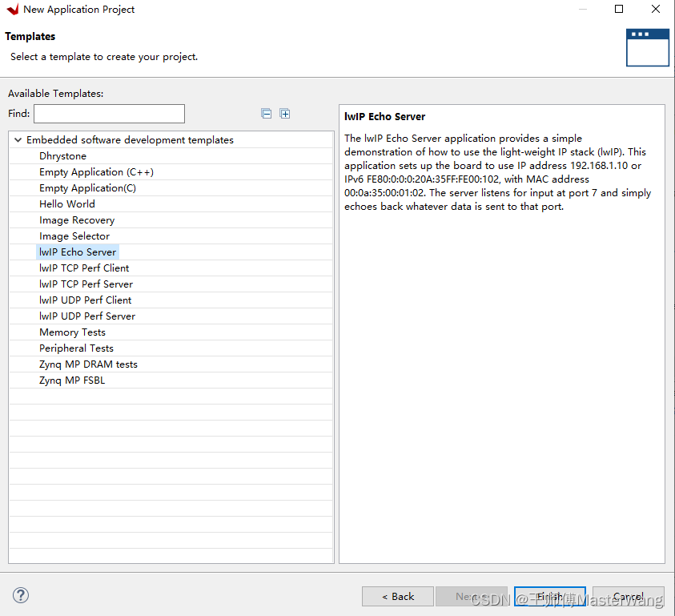The image size is (675, 616).
Task: Go to previous page with Back button
Action: coord(398,596)
